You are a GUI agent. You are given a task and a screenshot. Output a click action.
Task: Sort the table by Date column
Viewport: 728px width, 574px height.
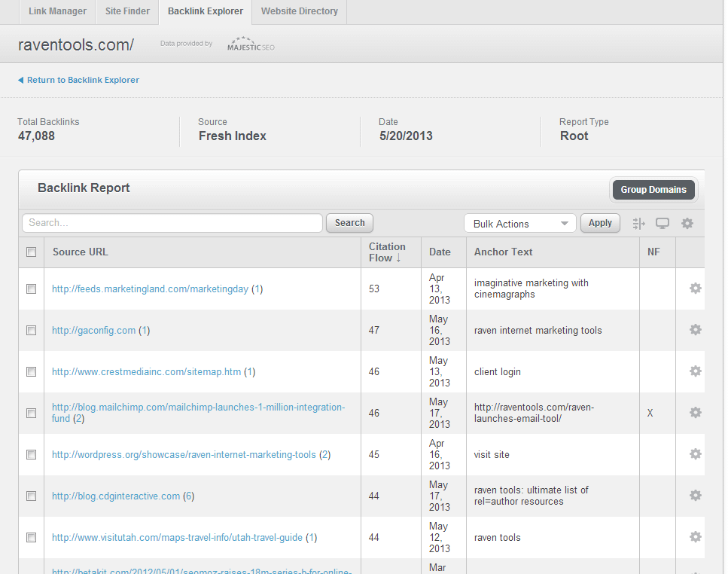coord(440,252)
